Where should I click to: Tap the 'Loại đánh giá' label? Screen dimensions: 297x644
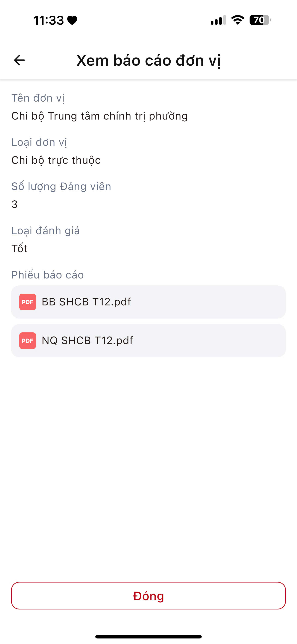click(46, 231)
